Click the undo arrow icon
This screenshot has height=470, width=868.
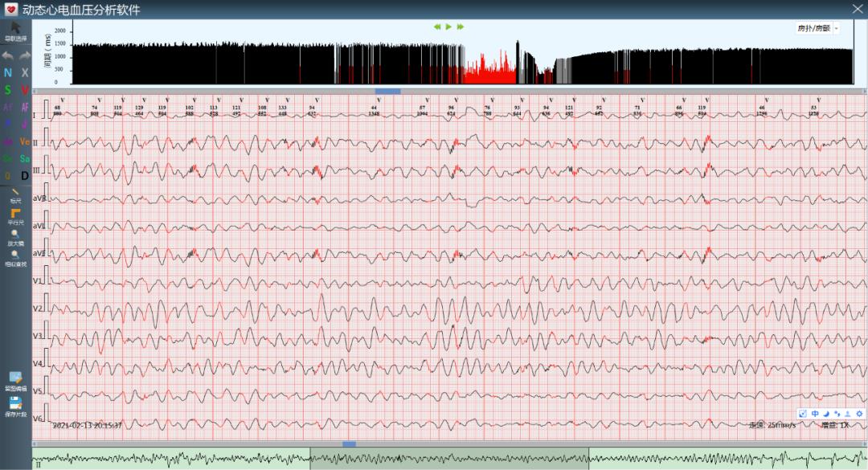click(7, 56)
